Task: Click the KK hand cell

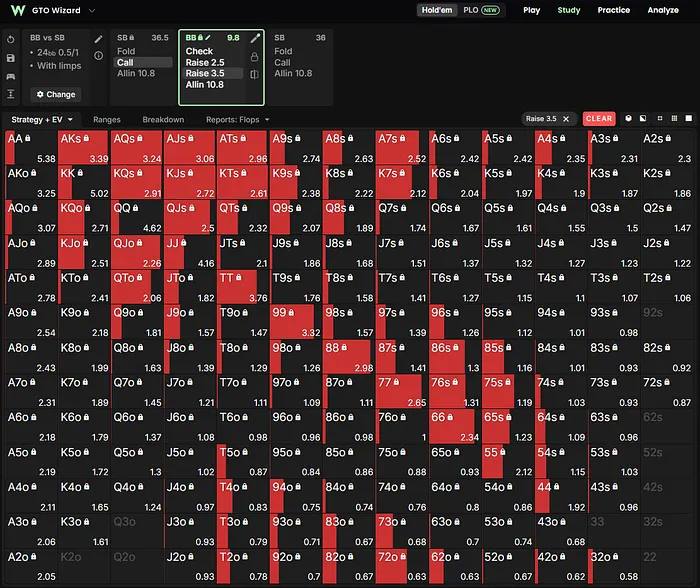Action: (x=84, y=182)
